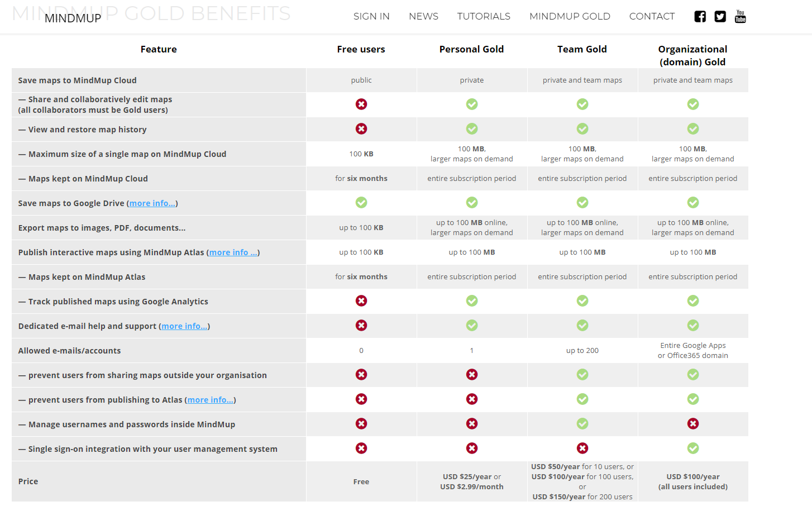
Task: Click red cross for Free users map history
Action: tap(361, 129)
